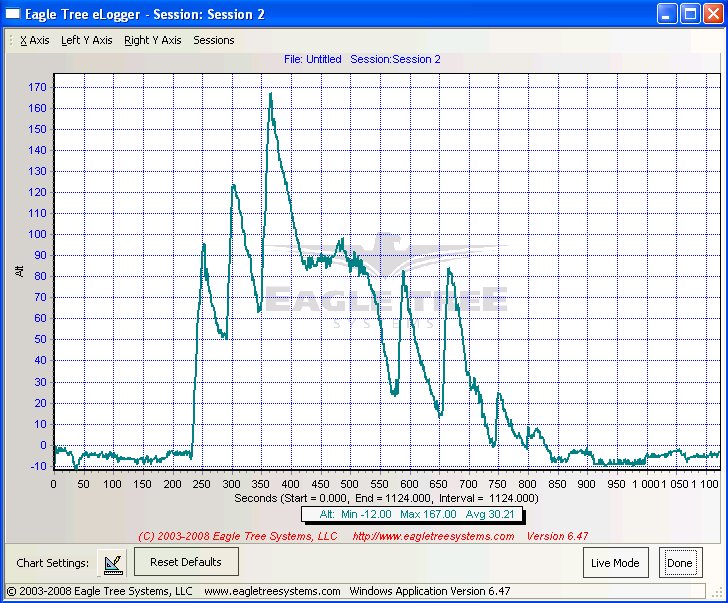Viewport: 728px width, 603px height.
Task: Click the highest altitude peak on the graph
Action: pos(270,94)
